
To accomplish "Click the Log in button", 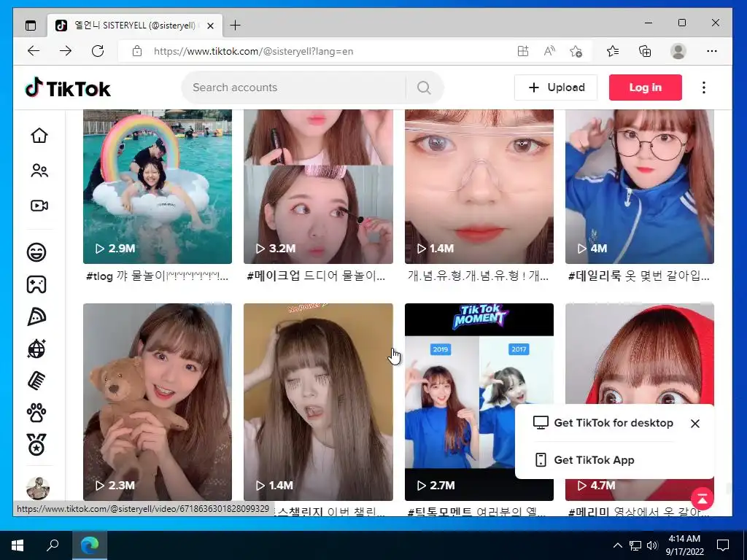I will 645,87.
